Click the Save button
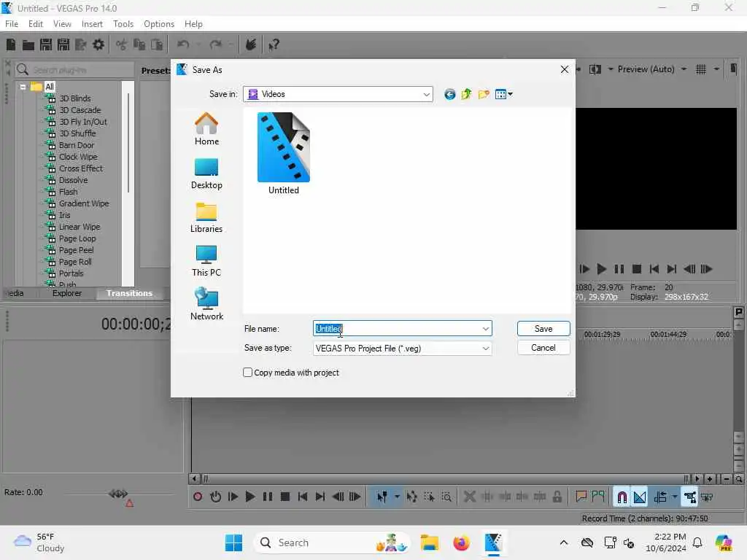This screenshot has height=560, width=747. click(543, 329)
